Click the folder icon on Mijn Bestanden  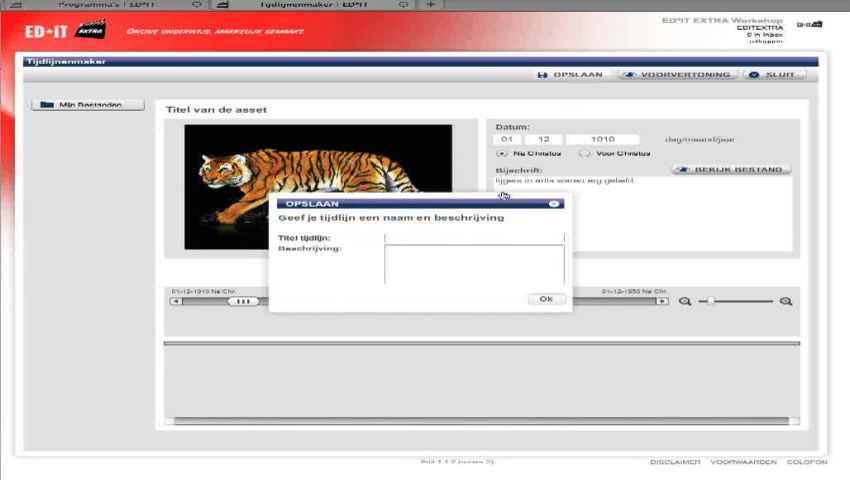pyautogui.click(x=47, y=104)
